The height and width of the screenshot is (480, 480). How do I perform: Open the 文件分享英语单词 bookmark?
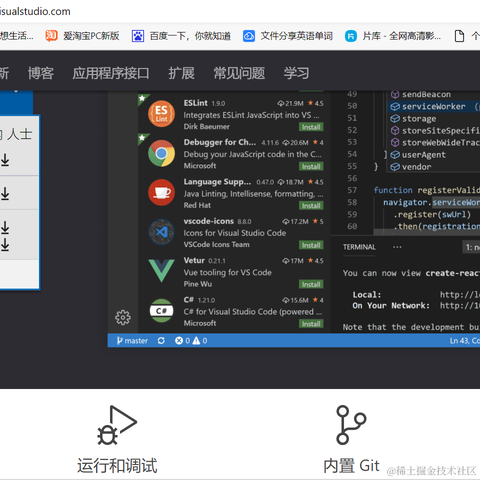[x=288, y=36]
